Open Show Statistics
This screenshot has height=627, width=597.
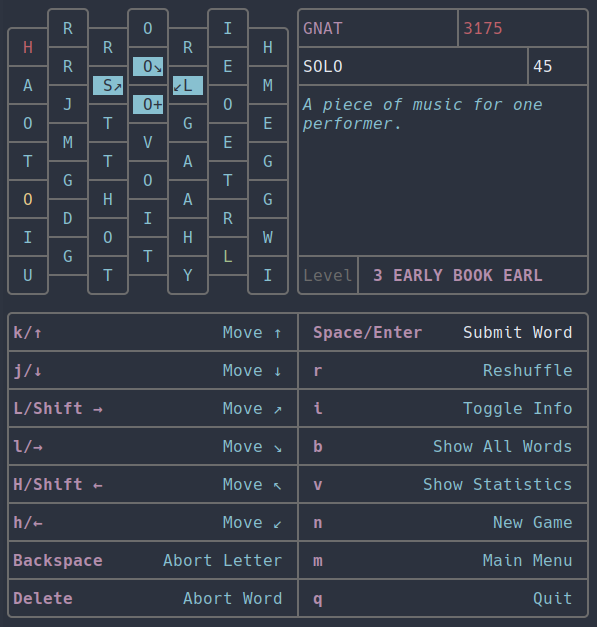pyautogui.click(x=443, y=484)
